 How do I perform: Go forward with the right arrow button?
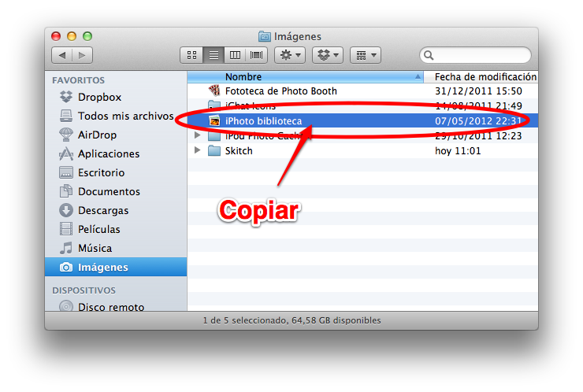pos(82,55)
